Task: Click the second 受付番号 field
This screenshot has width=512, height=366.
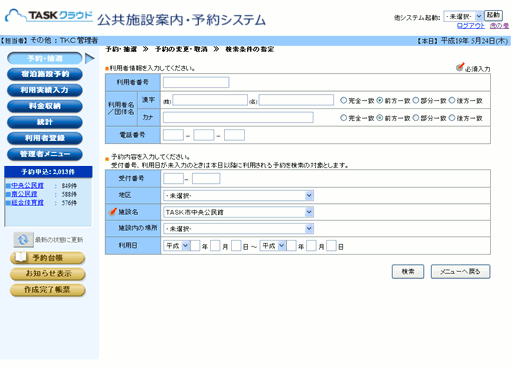Action: (x=206, y=178)
